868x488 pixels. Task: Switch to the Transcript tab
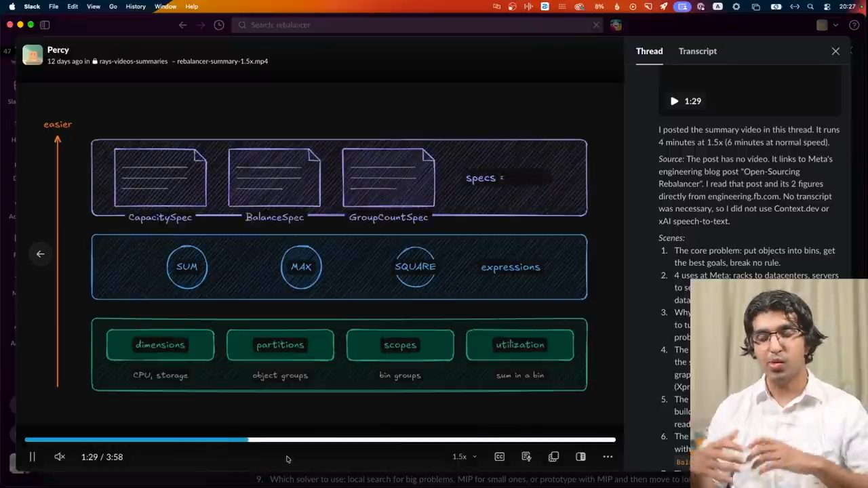(x=697, y=51)
